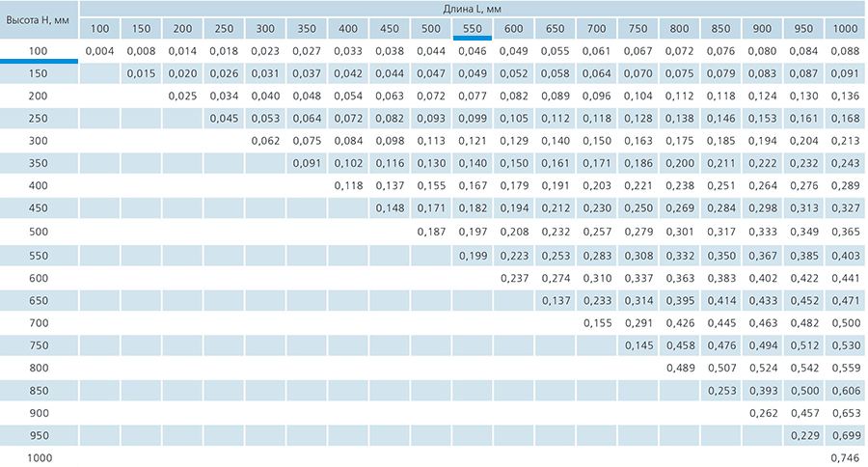This screenshot has height=467, width=868.
Task: Select the 750 length column header
Action: click(x=637, y=29)
